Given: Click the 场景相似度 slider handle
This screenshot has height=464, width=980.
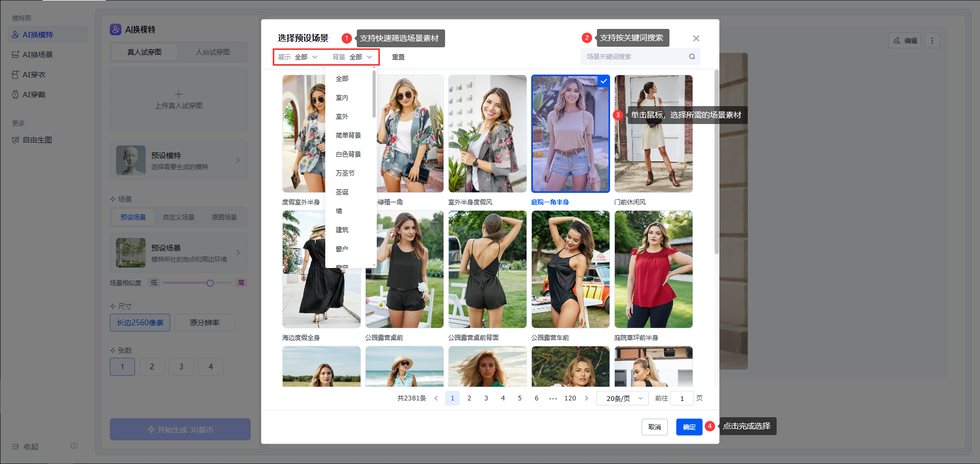Looking at the screenshot, I should 210,283.
